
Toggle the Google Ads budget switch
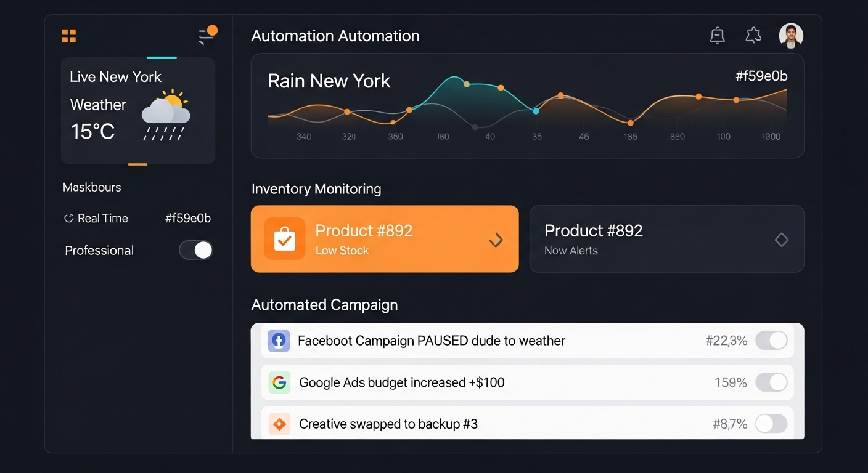771,382
